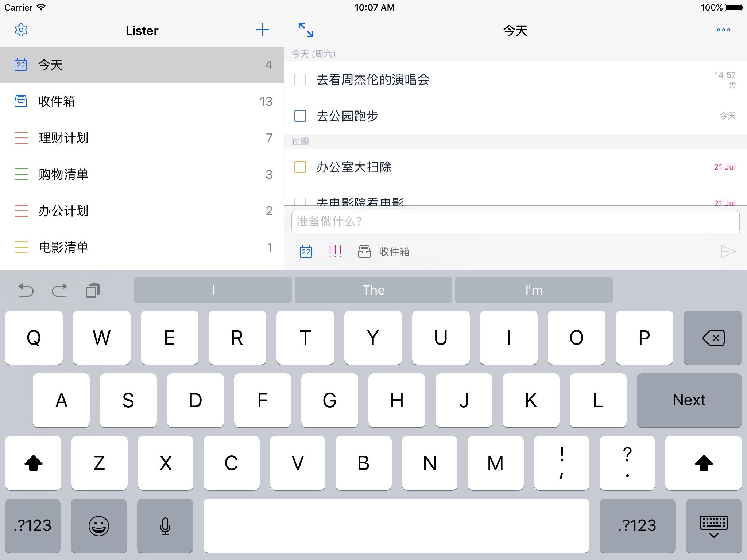Tap the backspace key
Image resolution: width=747 pixels, height=560 pixels.
713,338
